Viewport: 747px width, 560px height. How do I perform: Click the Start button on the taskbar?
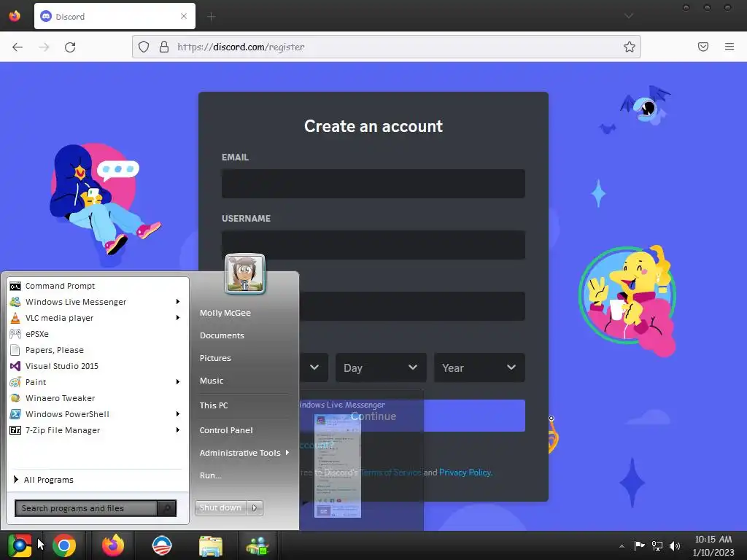pos(20,545)
